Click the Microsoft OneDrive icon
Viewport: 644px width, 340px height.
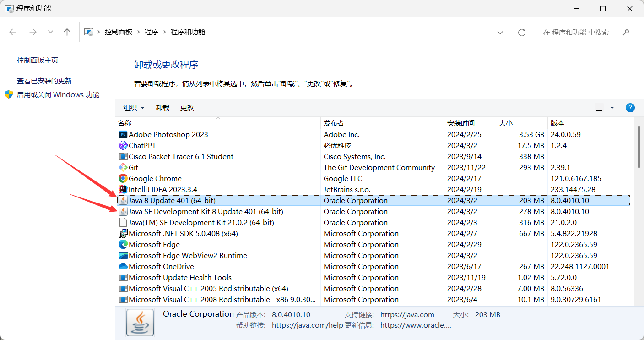click(x=123, y=266)
